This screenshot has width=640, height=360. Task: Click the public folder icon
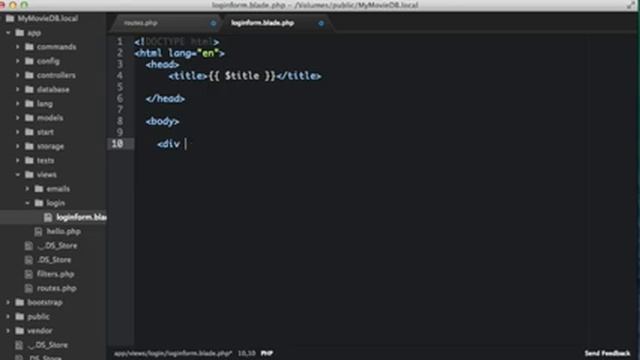(x=20, y=317)
